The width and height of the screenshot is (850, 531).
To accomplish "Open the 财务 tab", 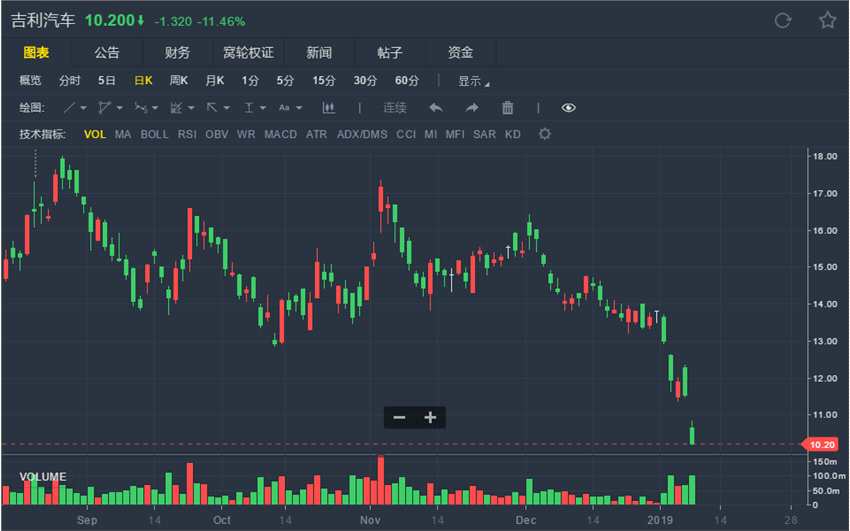I will tap(177, 53).
